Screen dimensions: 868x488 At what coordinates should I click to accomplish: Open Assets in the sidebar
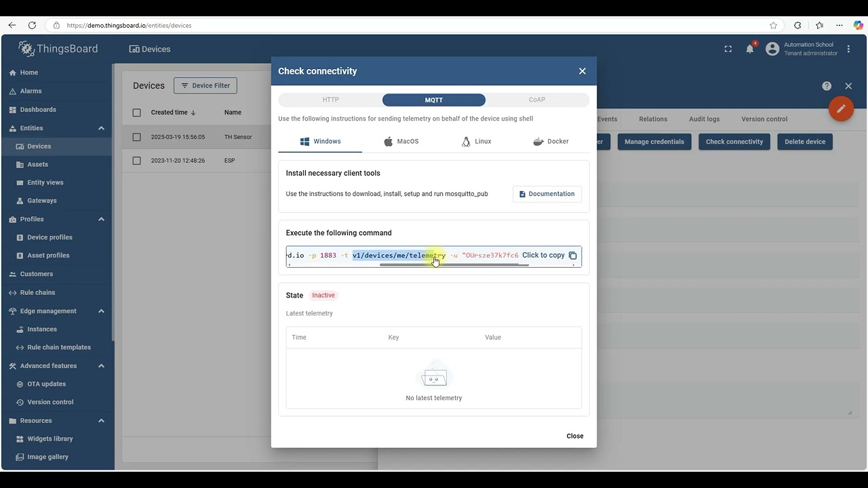57,165
